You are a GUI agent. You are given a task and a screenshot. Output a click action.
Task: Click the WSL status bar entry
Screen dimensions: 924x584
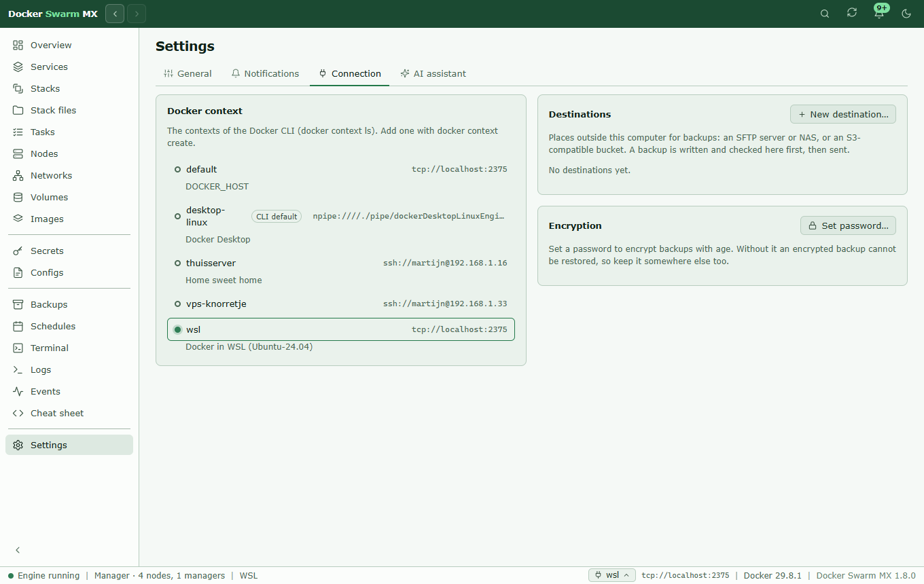click(249, 575)
